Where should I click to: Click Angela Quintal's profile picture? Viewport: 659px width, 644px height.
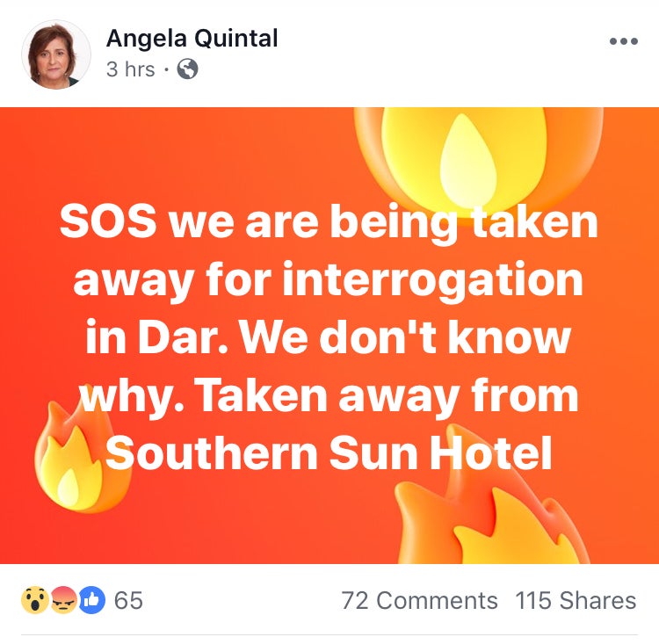point(56,54)
